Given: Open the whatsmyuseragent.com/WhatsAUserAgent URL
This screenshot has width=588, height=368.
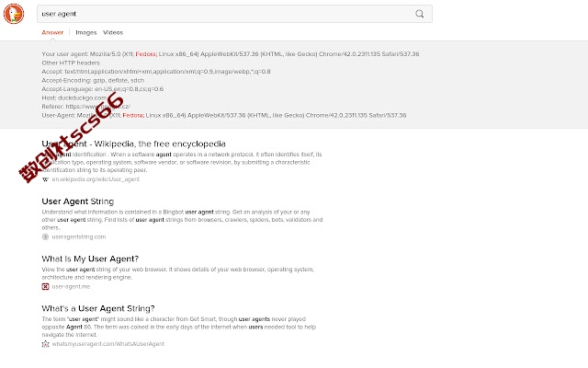Looking at the screenshot, I should [x=108, y=343].
